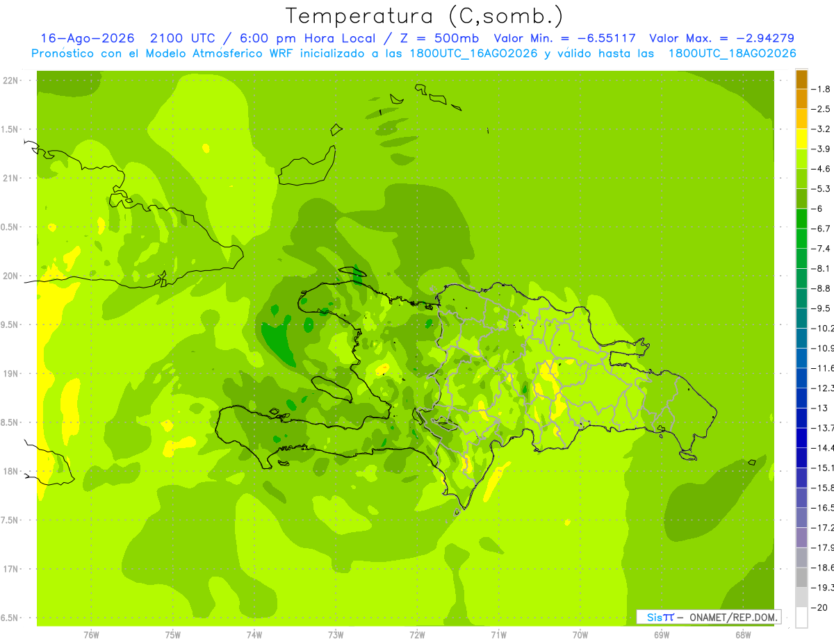This screenshot has height=644, width=834.
Task: Click the "-6" color bar label
Action: click(818, 208)
